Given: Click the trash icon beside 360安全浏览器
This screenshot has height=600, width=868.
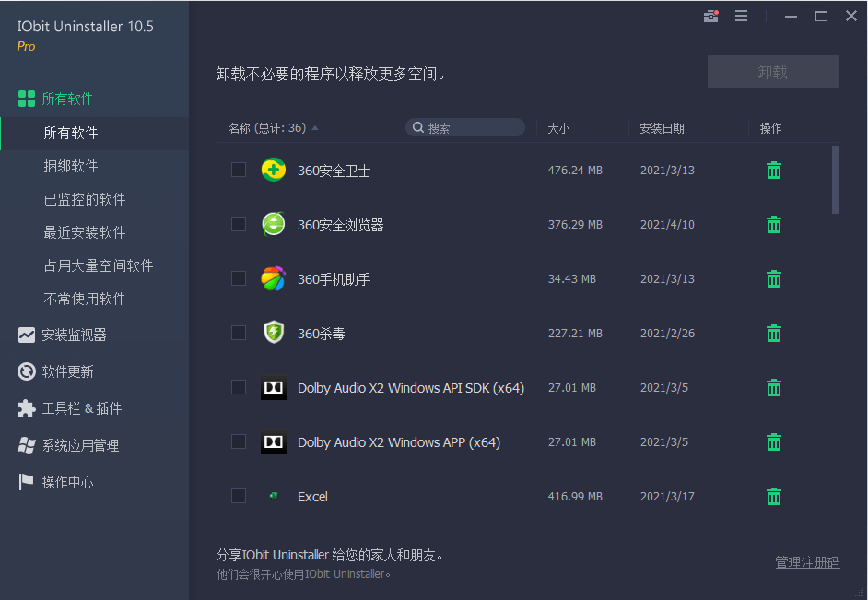Looking at the screenshot, I should click(773, 224).
